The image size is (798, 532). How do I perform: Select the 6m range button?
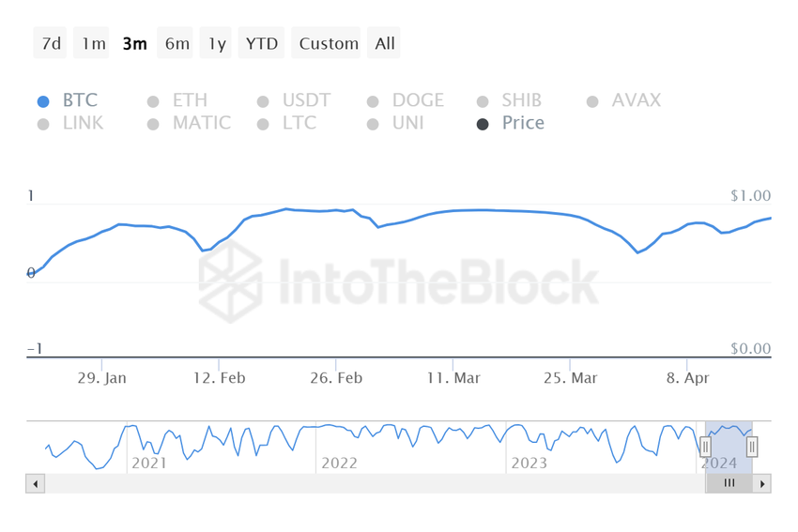point(176,43)
